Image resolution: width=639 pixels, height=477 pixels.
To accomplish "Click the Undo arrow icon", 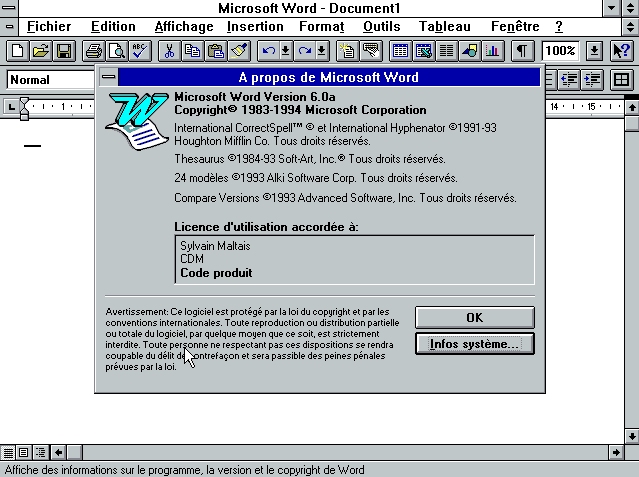I will pos(268,51).
